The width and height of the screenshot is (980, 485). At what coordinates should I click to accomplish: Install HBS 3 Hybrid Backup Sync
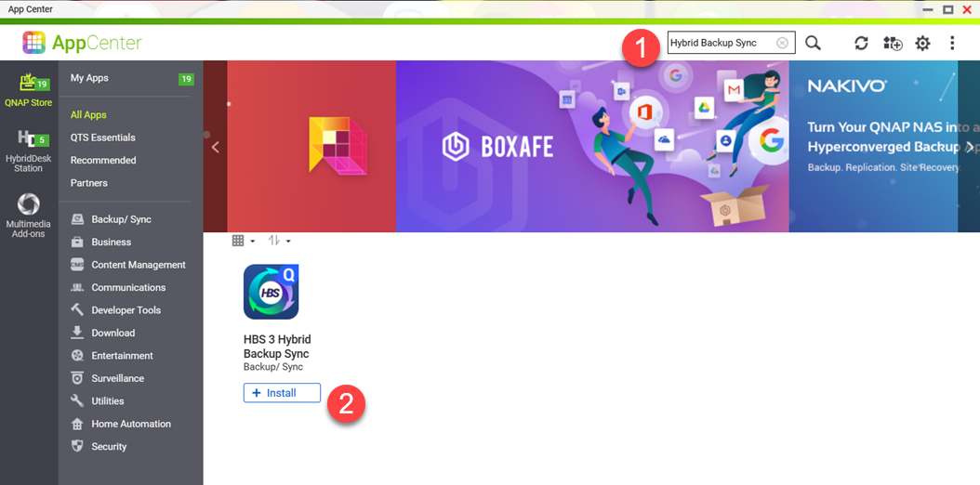(282, 393)
